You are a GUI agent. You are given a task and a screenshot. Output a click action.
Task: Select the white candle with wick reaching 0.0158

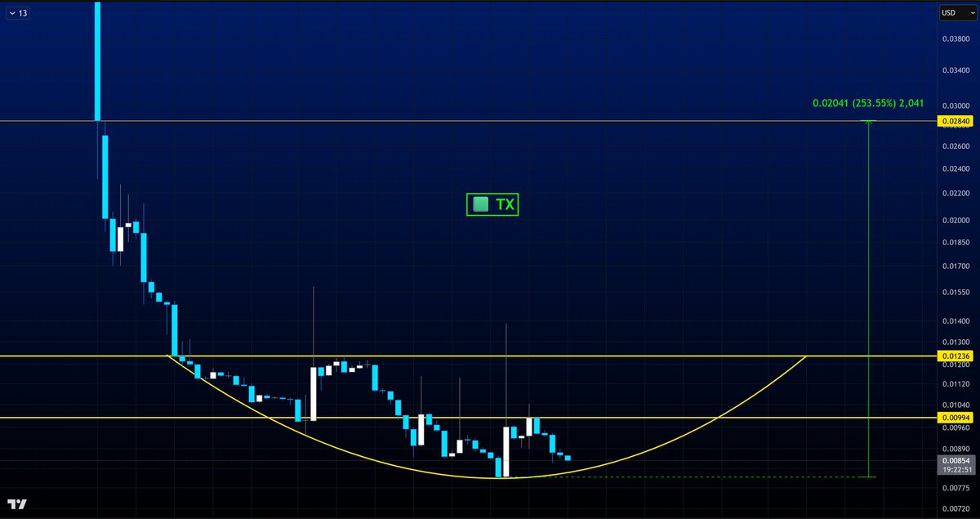313,393
